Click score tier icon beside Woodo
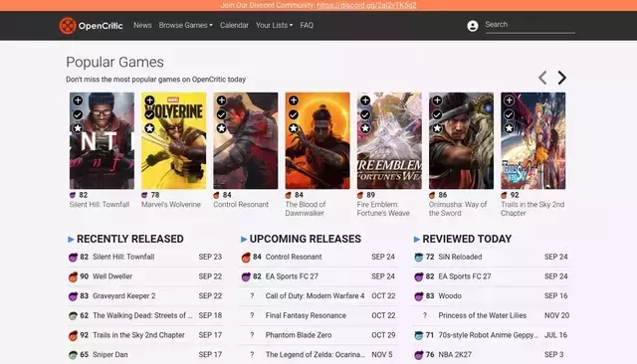The width and height of the screenshot is (637, 364). pos(419,296)
